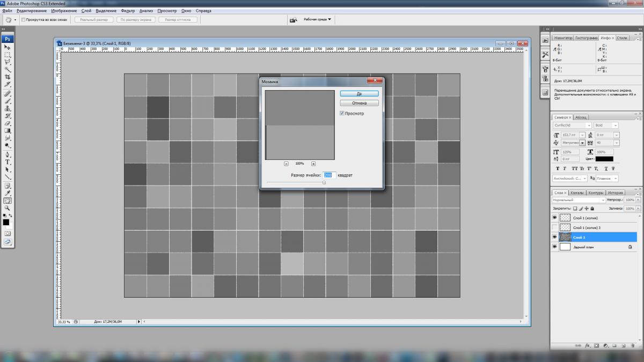The image size is (644, 362).
Task: Zoom out the Mosaic preview with minus
Action: tap(286, 164)
